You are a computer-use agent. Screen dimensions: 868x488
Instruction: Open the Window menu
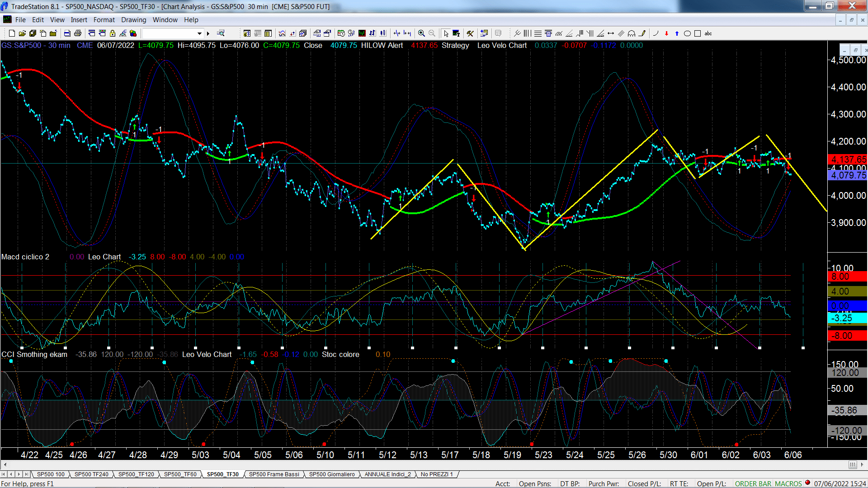pos(165,20)
